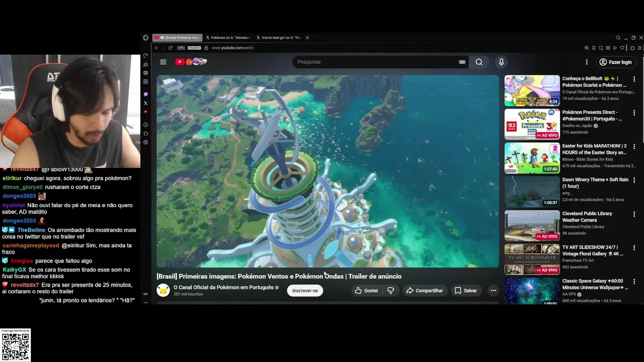Open Opera easy setup lines icon
The height and width of the screenshot is (362, 644).
[639, 48]
